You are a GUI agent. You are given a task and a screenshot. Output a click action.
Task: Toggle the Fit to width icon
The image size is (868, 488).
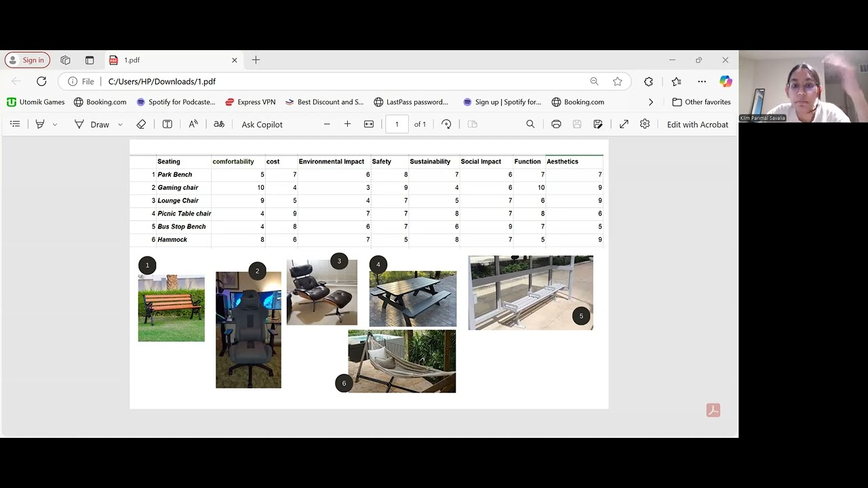pos(369,124)
